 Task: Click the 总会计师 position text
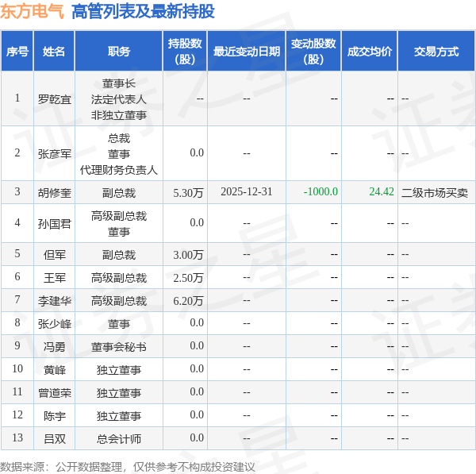click(119, 439)
